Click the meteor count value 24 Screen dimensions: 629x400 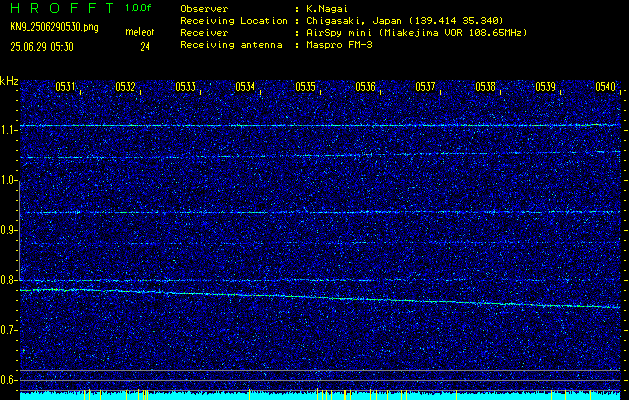pyautogui.click(x=145, y=47)
